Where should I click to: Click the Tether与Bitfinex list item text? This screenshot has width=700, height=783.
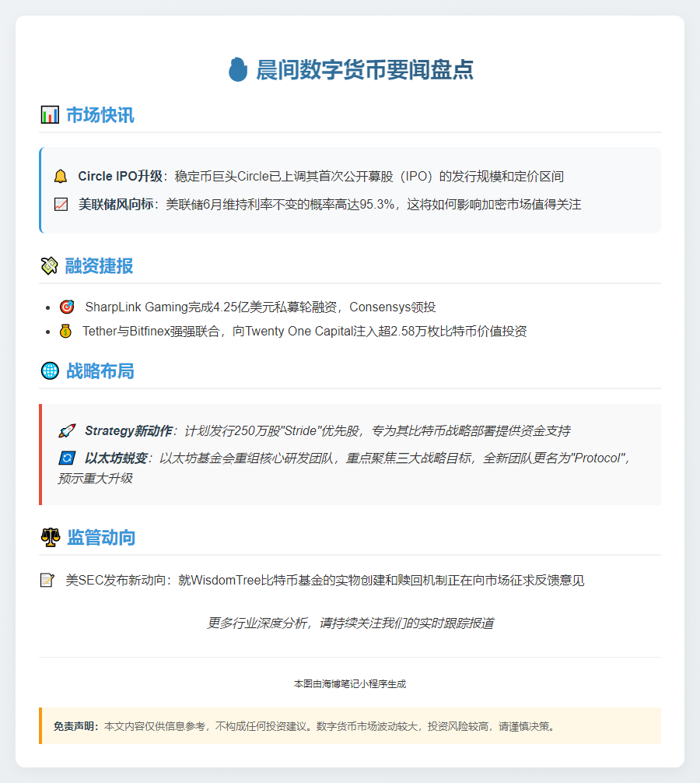[x=304, y=331]
